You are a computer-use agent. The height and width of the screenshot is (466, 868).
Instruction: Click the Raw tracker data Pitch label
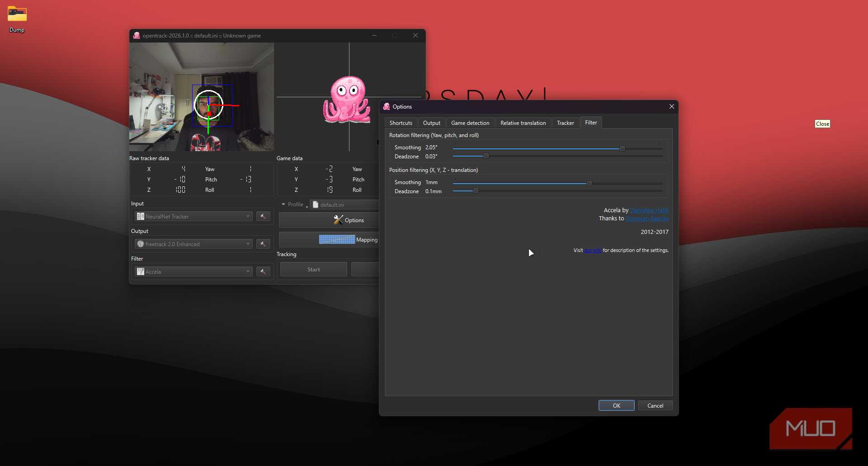pos(211,180)
